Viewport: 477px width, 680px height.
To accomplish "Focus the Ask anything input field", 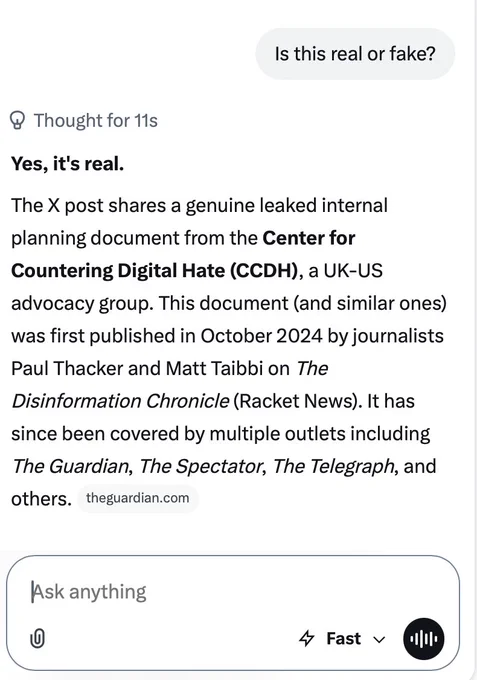I will coord(233,592).
